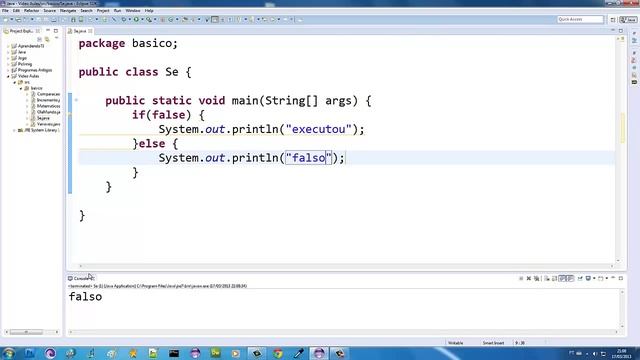
Task: Select the Console tab
Action: pyautogui.click(x=81, y=278)
